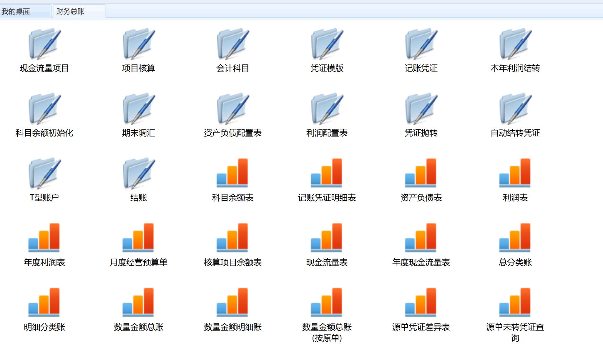Screen dimensions: 603x364
Task: Open the 科目余额表 report chart icon
Action: pos(232,173)
